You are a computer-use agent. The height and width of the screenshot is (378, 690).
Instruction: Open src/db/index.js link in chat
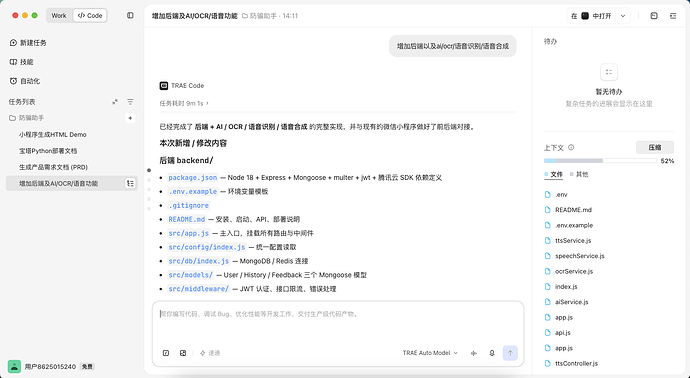pyautogui.click(x=199, y=261)
